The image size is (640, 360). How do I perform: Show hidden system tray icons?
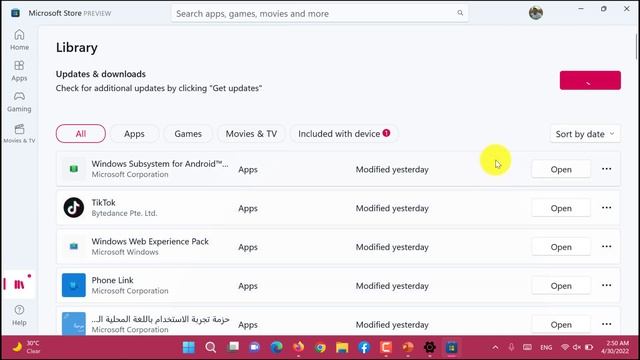pos(495,347)
